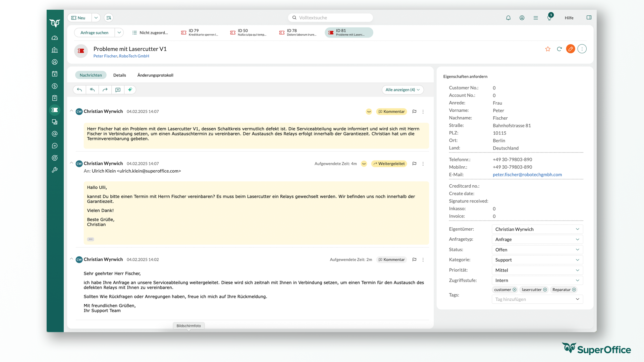
Task: Toggle the side panel icon at top right
Action: click(x=589, y=17)
